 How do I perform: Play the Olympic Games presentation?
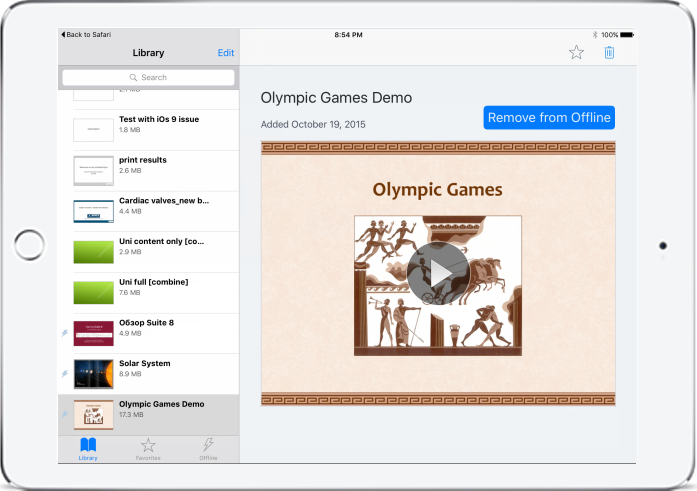click(x=438, y=273)
